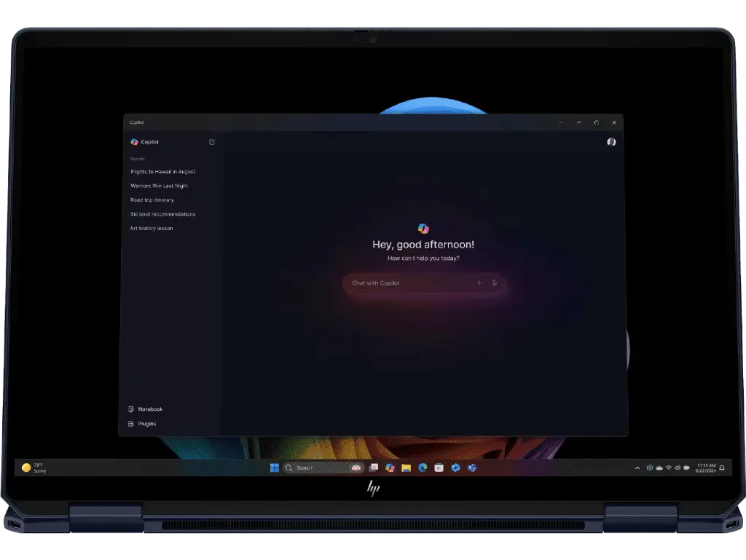746x560 pixels.
Task: Open the user profile avatar
Action: coord(611,142)
